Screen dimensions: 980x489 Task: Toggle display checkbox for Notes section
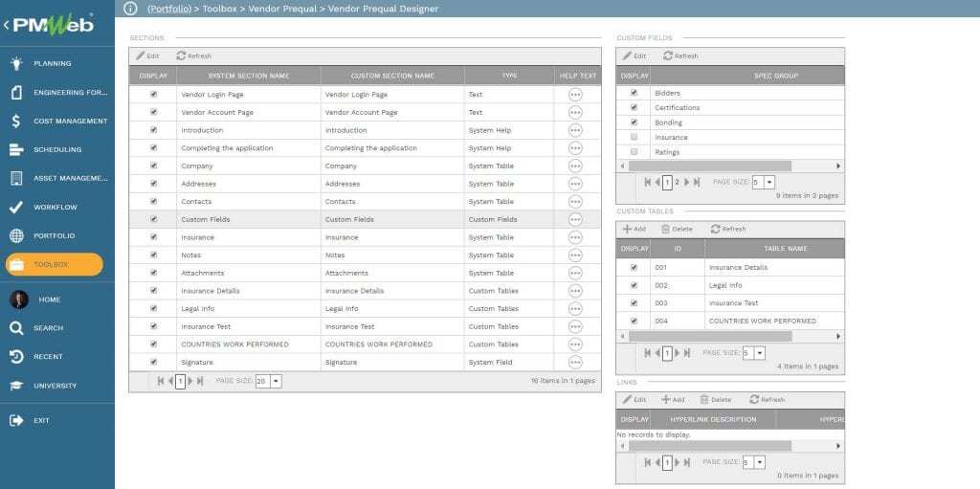coord(154,255)
